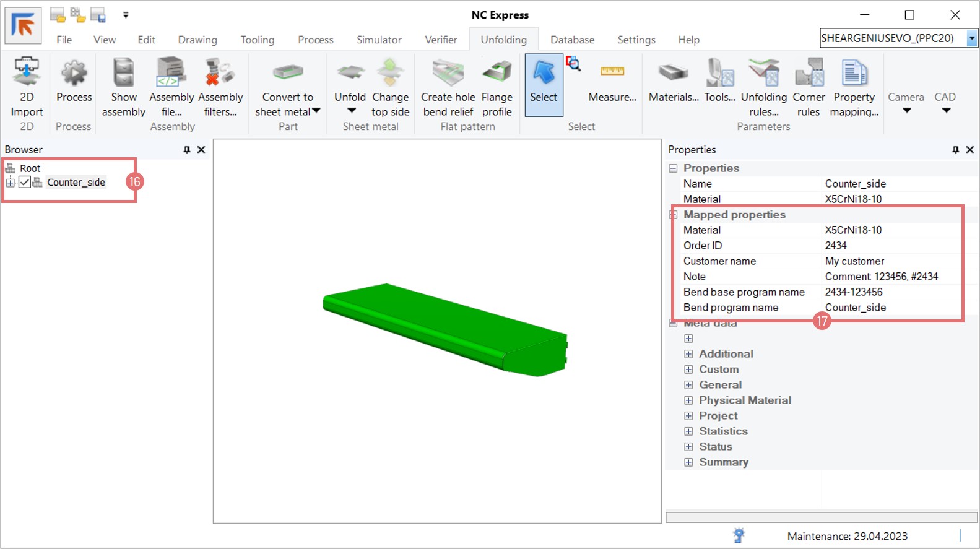Viewport: 980px width, 549px height.
Task: Switch to the Simulator tab
Action: click(x=379, y=40)
